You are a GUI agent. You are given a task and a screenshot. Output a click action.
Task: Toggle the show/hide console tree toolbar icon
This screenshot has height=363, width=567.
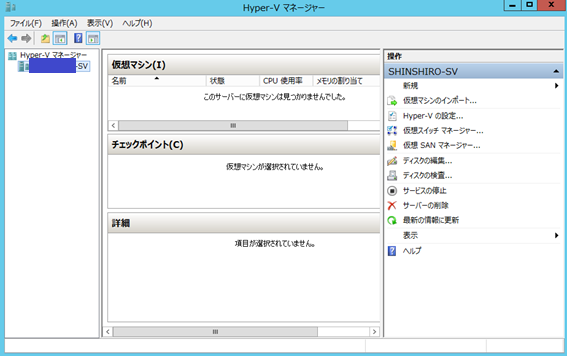tap(60, 38)
